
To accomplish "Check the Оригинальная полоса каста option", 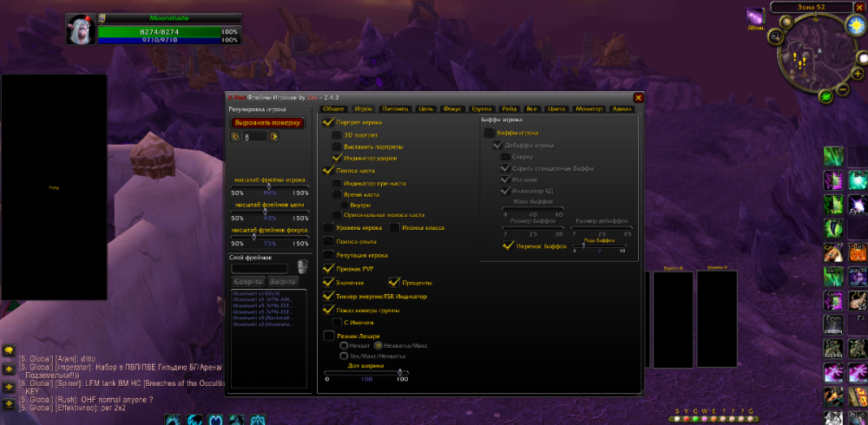I will 337,215.
